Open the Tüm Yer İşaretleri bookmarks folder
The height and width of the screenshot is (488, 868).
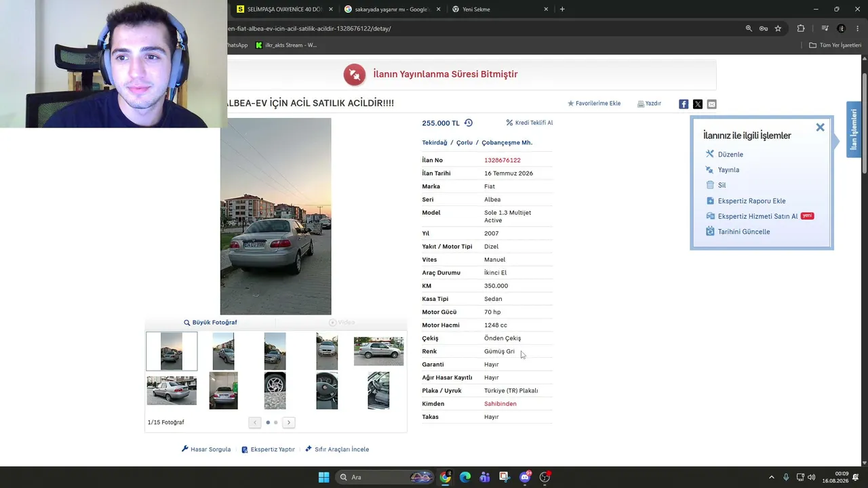point(835,45)
